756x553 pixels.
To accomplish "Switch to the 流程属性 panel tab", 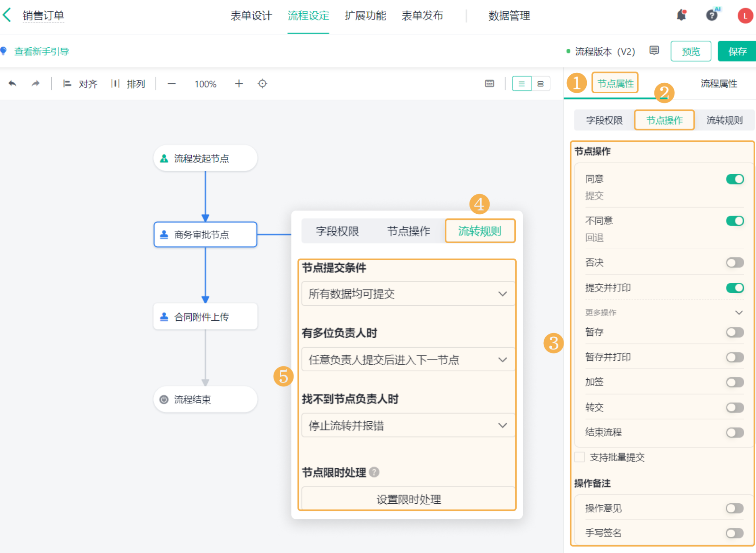I will click(x=719, y=84).
